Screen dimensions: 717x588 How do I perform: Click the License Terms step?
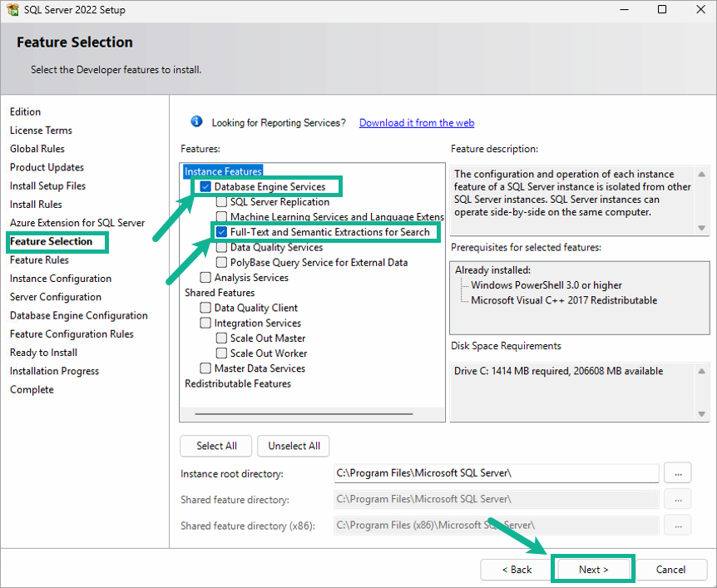pos(41,131)
